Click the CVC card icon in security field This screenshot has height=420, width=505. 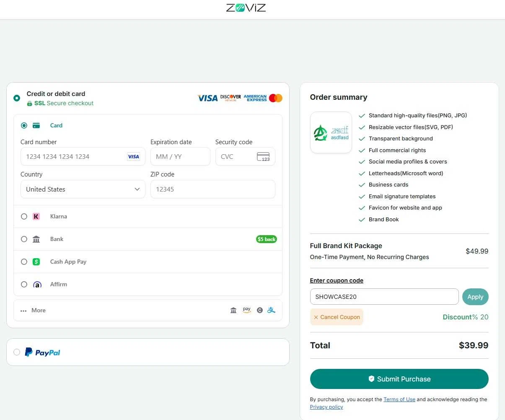click(x=263, y=157)
